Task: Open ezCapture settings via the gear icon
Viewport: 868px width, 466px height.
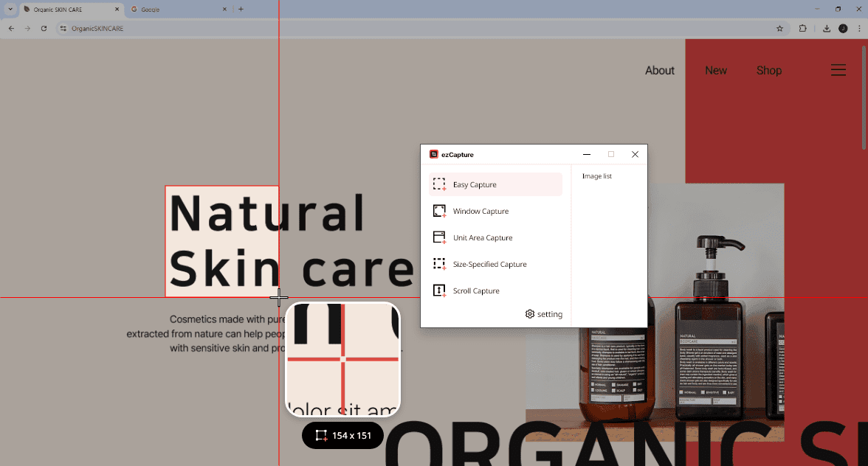Action: click(530, 314)
